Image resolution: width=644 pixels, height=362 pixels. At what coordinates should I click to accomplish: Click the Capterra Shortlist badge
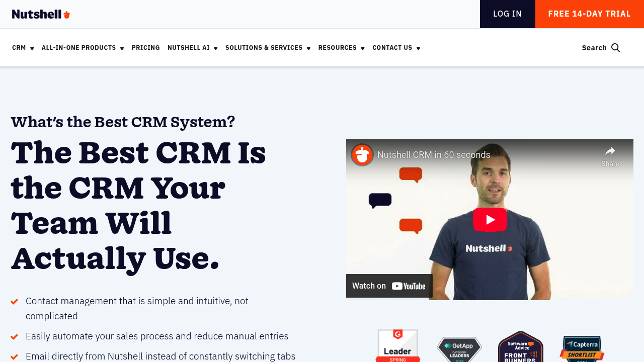(582, 347)
